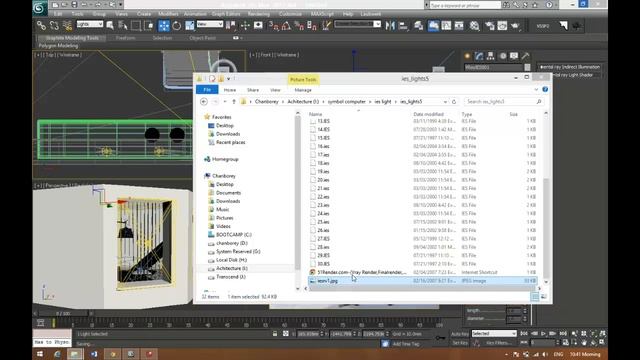Open the Named Selection Sets dropdown
640x360 pixels.
tap(358, 24)
